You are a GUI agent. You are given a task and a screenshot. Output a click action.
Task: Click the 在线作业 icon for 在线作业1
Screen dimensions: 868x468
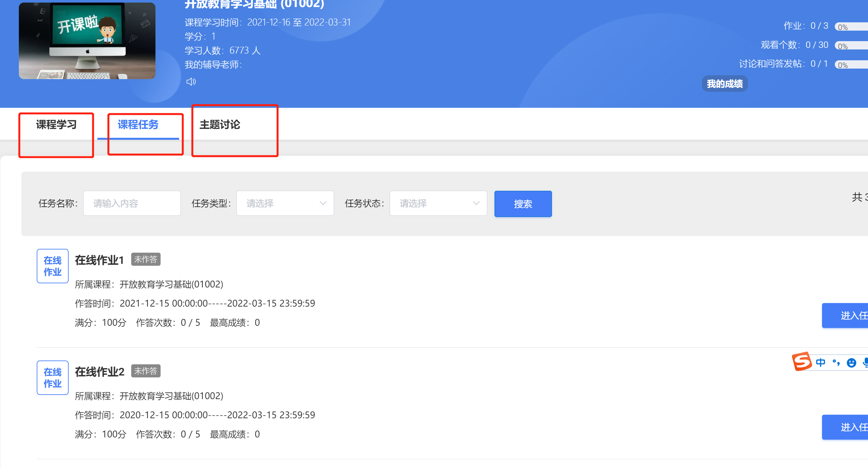click(53, 266)
